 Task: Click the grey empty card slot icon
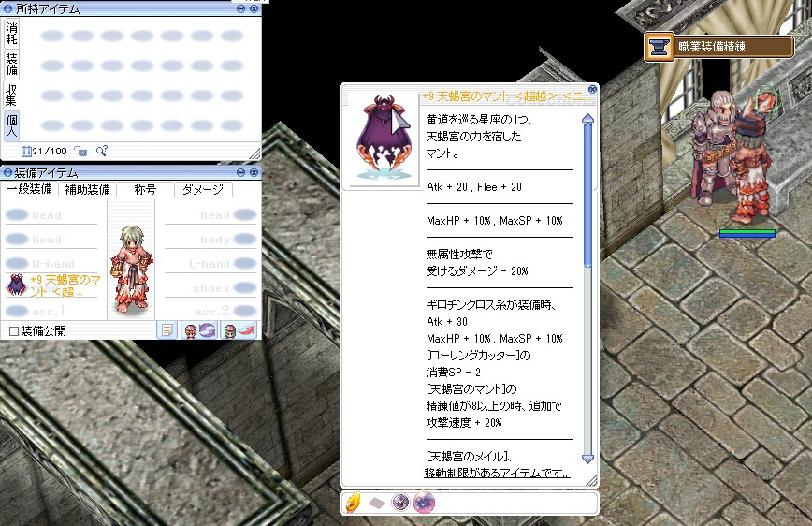pos(375,503)
